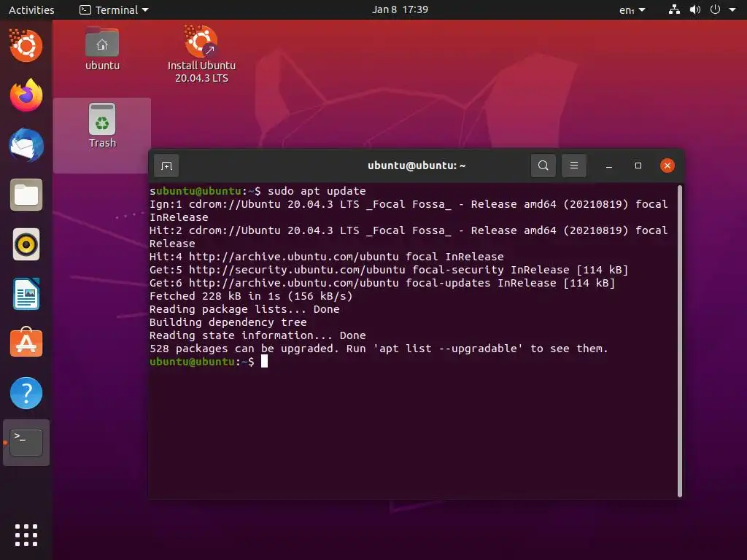
Task: Open the Terminal app menu in top bar
Action: point(114,9)
